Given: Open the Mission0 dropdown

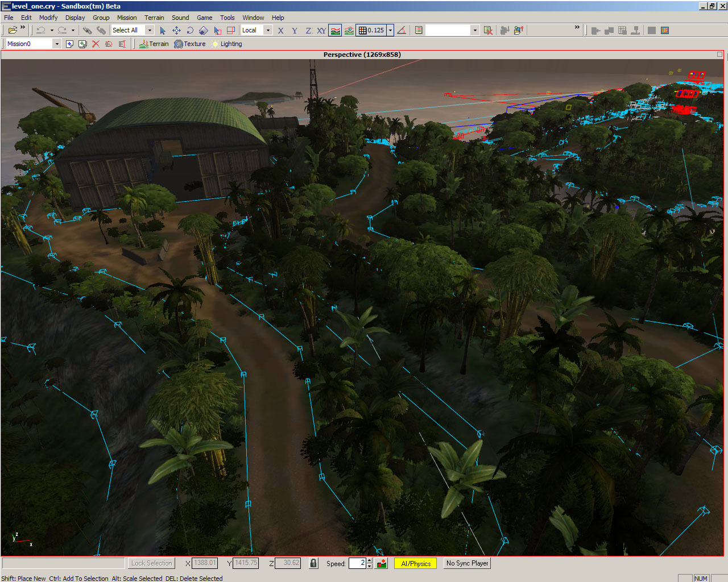Looking at the screenshot, I should click(57, 44).
